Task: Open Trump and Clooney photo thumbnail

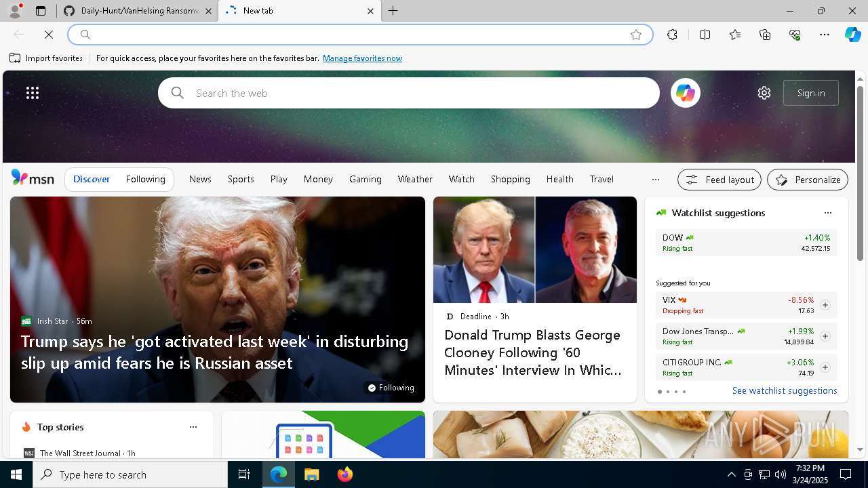Action: click(x=535, y=250)
